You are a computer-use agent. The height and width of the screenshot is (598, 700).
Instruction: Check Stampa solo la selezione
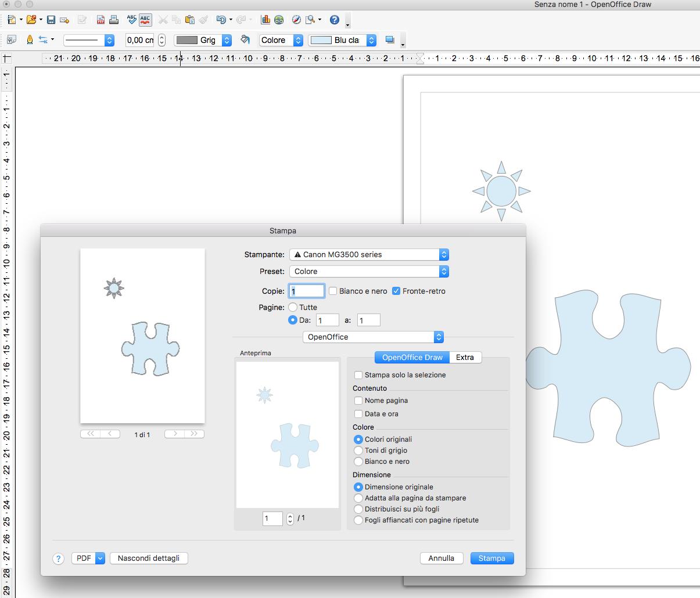pos(358,375)
